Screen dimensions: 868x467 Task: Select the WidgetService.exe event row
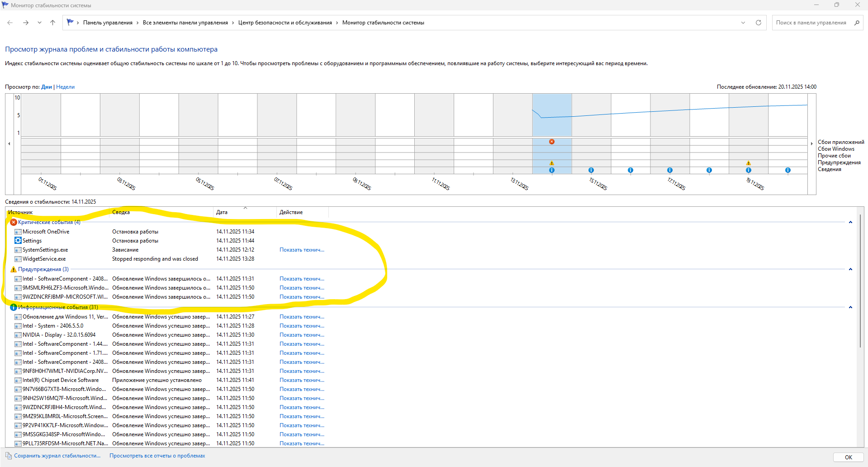[170, 259]
